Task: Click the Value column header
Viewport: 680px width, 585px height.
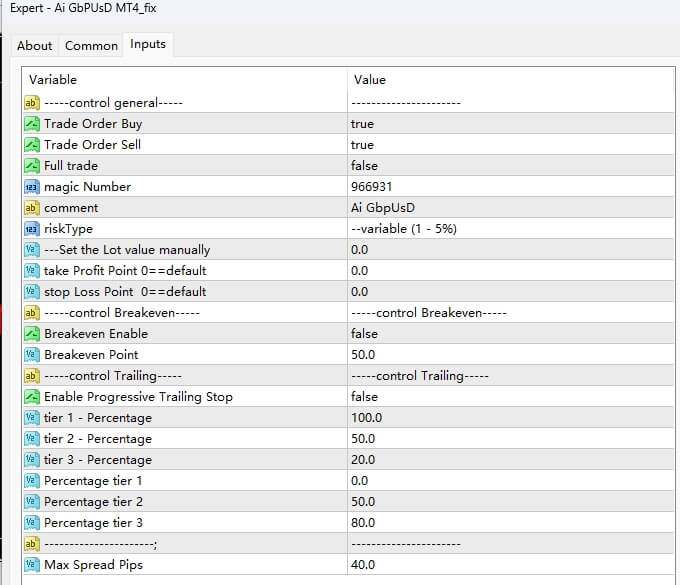Action: point(368,80)
